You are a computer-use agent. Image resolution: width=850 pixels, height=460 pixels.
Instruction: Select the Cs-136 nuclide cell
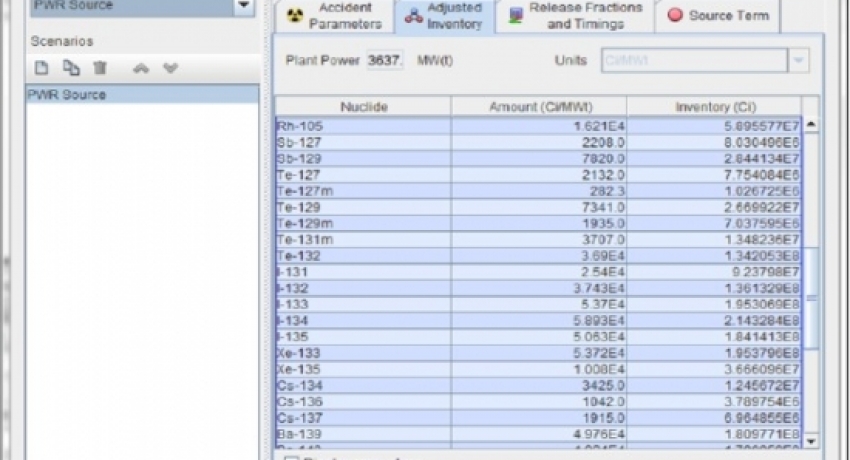point(363,402)
